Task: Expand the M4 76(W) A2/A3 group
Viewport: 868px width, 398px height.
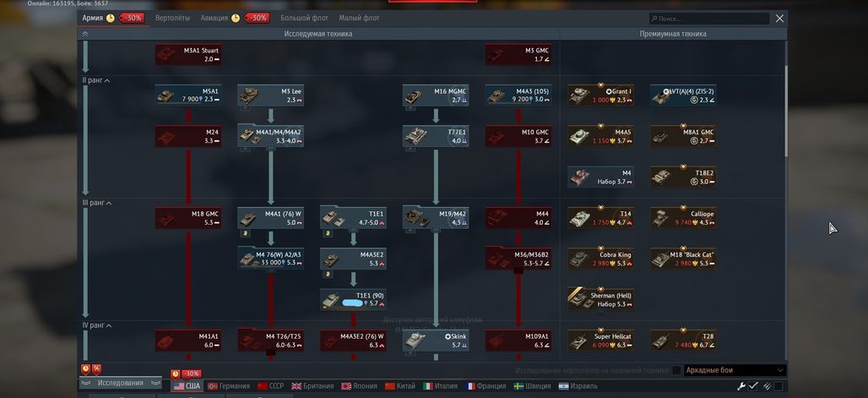Action: coord(271,259)
